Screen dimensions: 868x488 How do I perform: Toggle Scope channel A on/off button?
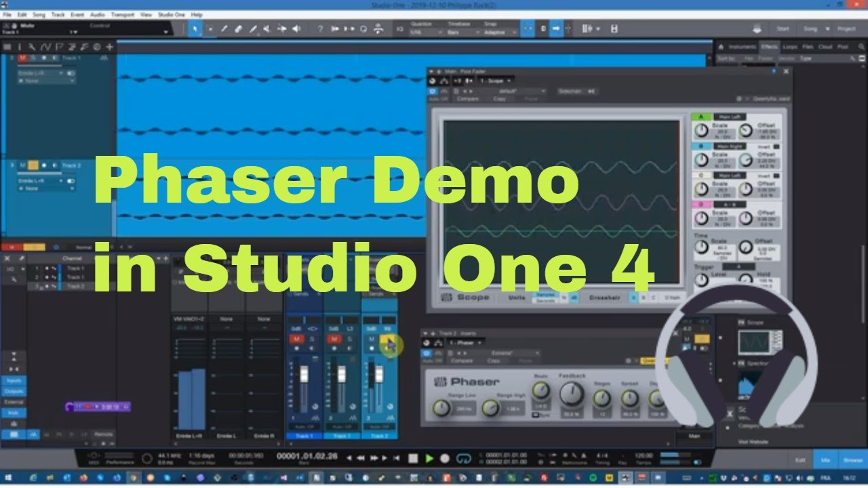(701, 117)
